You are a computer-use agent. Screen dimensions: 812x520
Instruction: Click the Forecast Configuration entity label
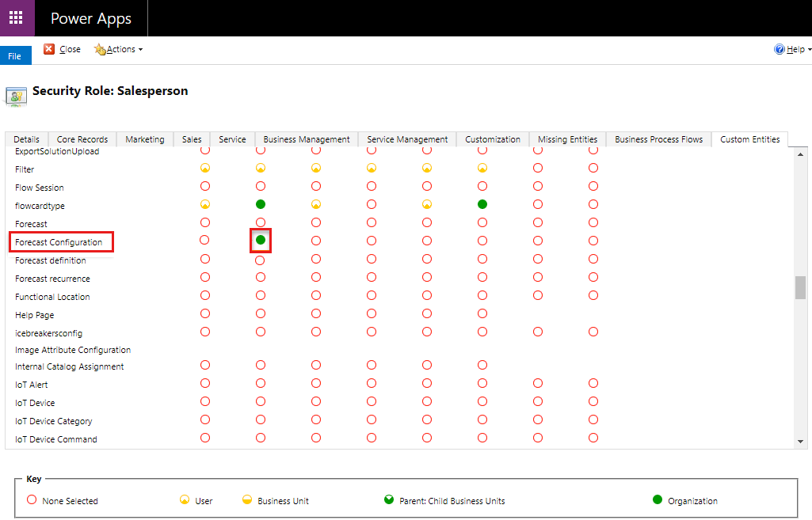tap(59, 242)
